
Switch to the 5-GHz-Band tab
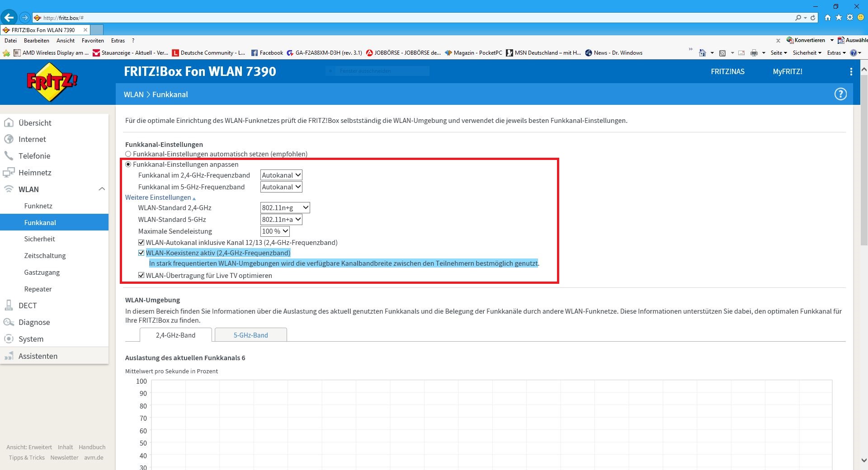point(251,335)
